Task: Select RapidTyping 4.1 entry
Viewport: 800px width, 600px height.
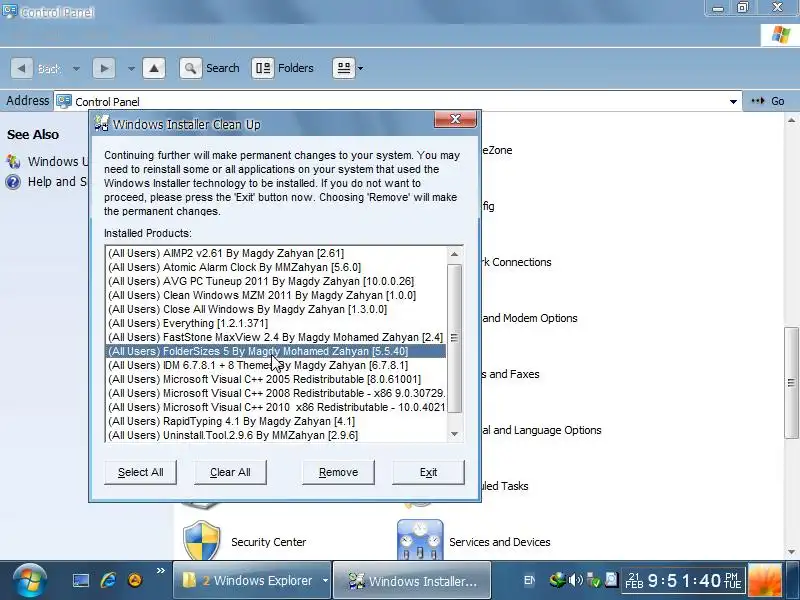Action: (276, 421)
